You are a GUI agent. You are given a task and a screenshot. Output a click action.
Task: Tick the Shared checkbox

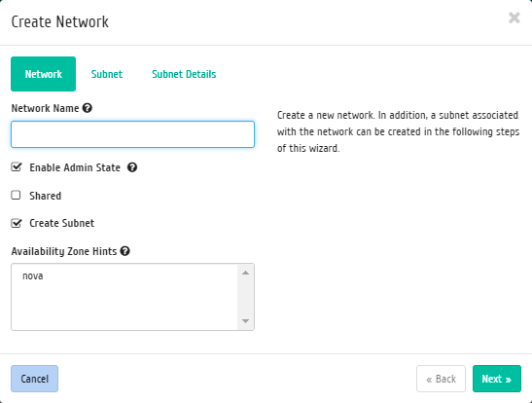click(x=16, y=196)
